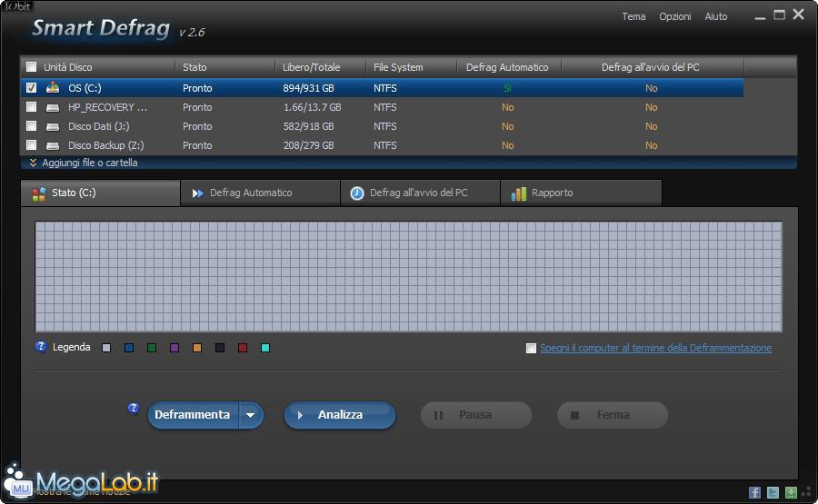Switch to Defrag all'avvio del PC tab
Screen dimensions: 818x504
[421, 193]
